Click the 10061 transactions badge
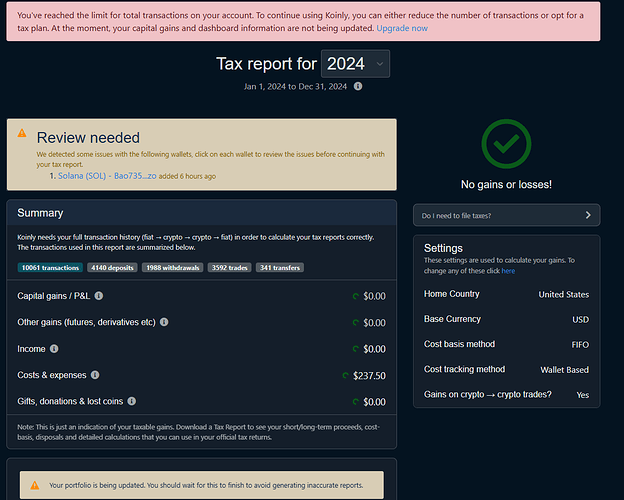 click(x=50, y=268)
